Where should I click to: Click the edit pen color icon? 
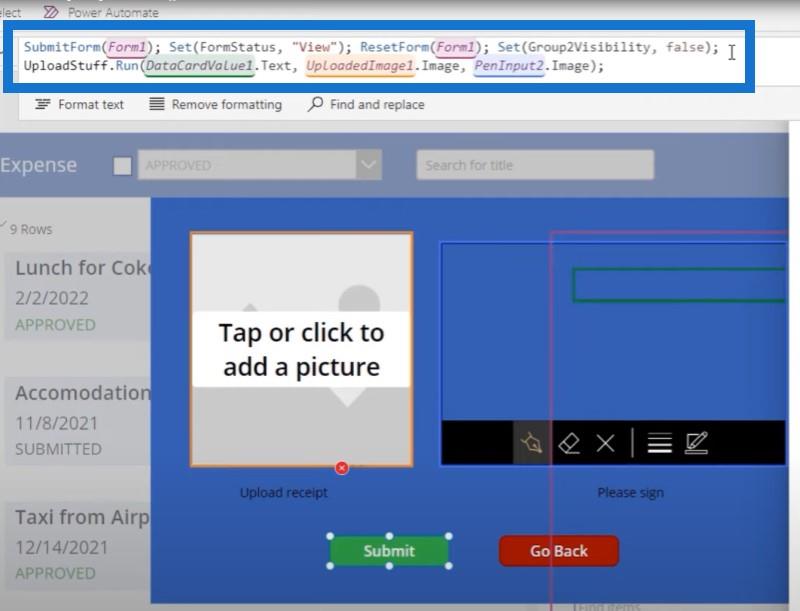696,442
